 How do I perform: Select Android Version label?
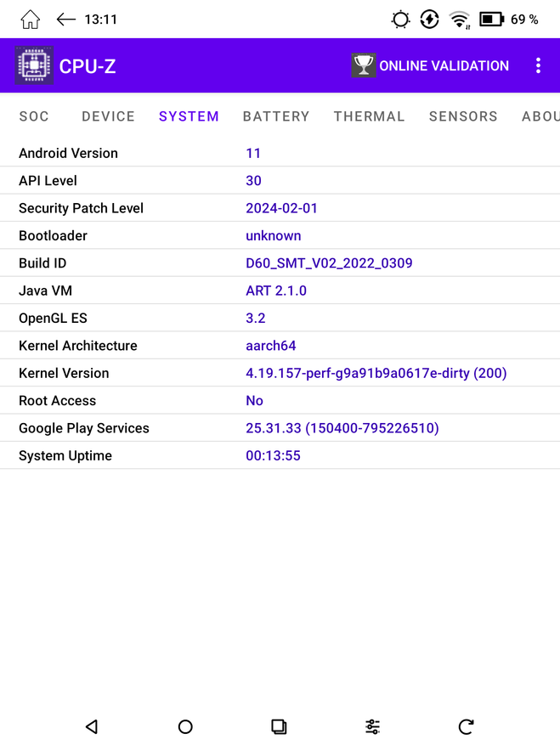pyautogui.click(x=69, y=153)
